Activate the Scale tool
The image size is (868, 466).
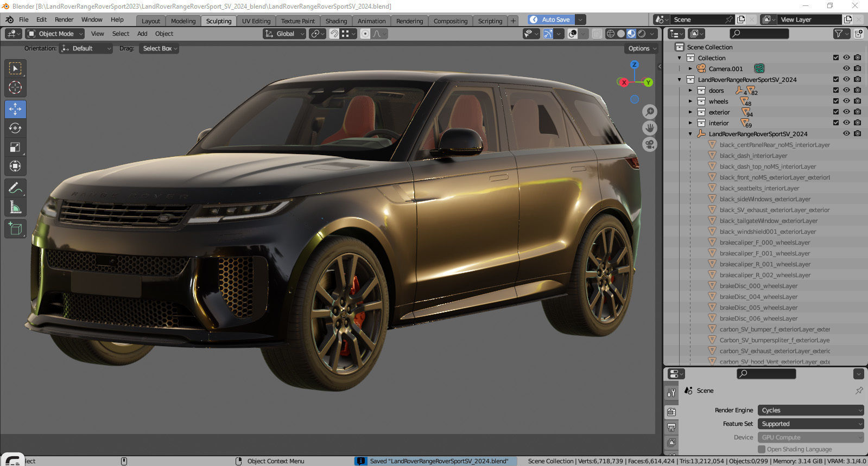coord(15,147)
